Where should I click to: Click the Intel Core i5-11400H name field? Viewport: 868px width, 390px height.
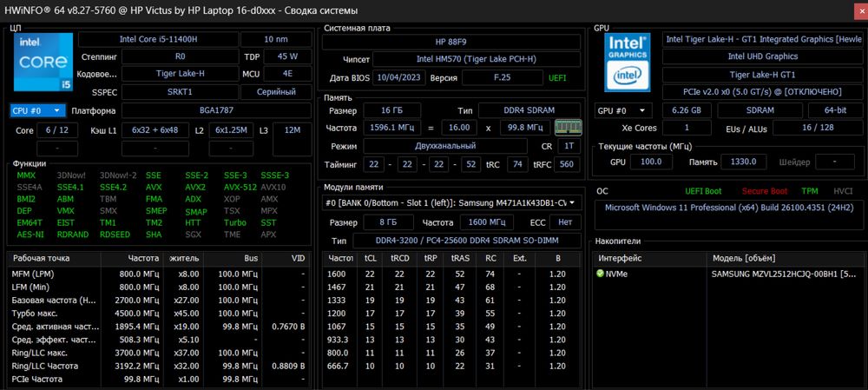click(x=158, y=39)
